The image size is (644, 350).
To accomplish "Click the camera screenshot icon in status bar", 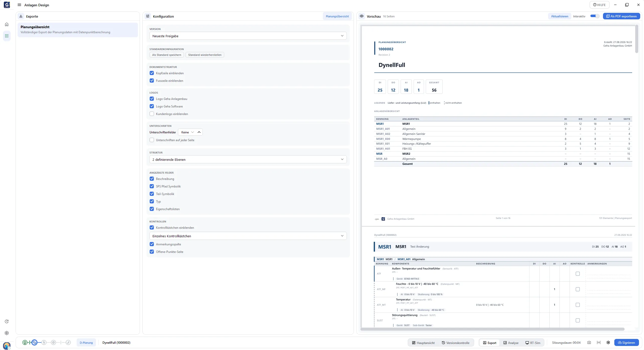I will (589, 343).
